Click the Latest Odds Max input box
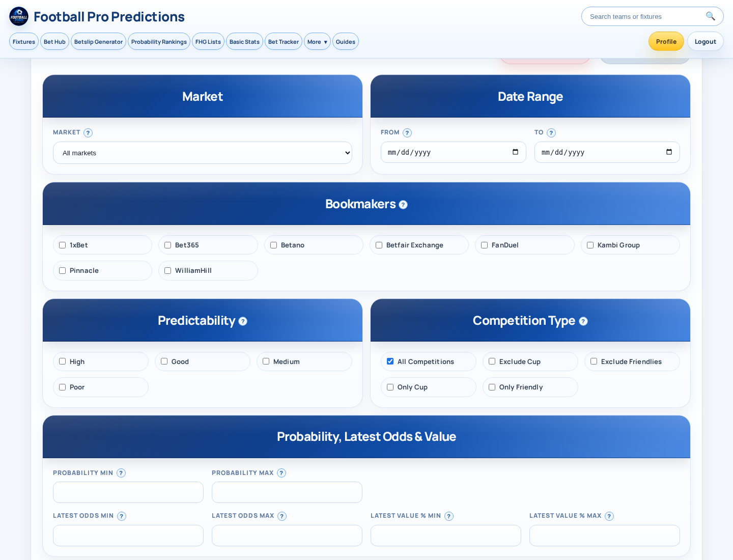Viewport: 733px width, 560px height. 287,536
